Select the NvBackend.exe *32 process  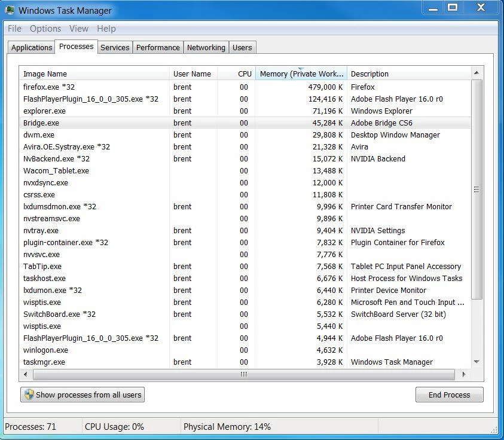(245, 159)
